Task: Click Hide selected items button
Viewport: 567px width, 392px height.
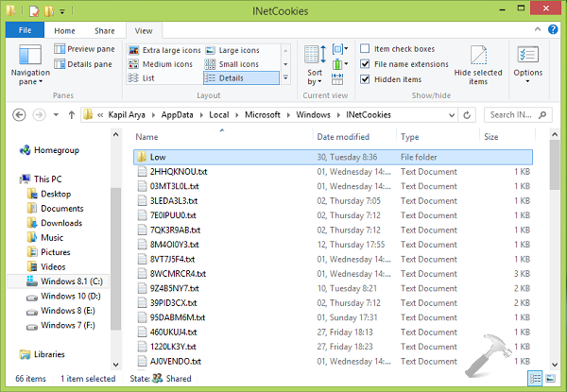Action: click(x=478, y=65)
